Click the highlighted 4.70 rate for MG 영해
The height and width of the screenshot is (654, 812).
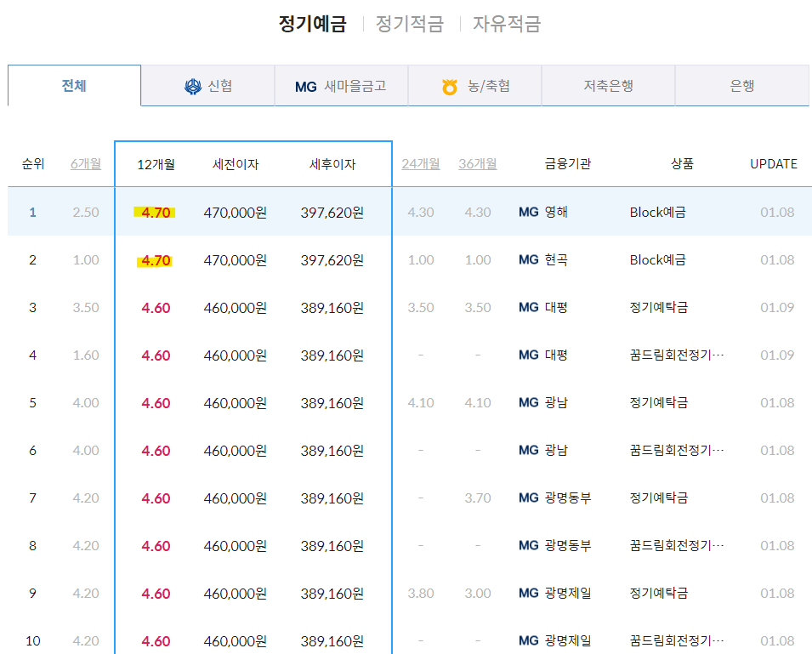(x=154, y=212)
